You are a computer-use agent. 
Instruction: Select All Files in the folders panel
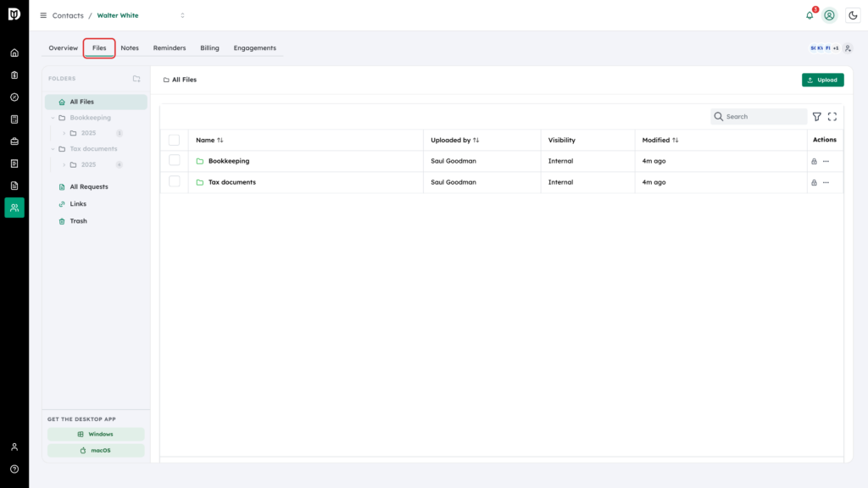96,102
